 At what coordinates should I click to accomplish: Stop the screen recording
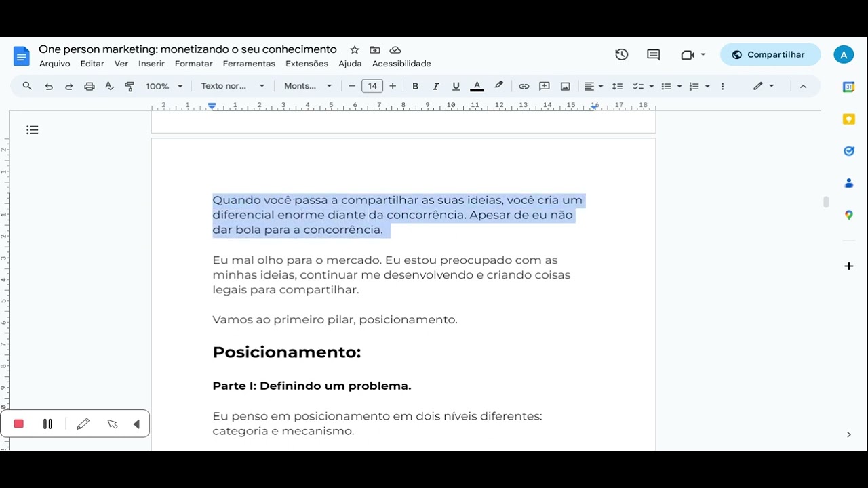pos(19,424)
